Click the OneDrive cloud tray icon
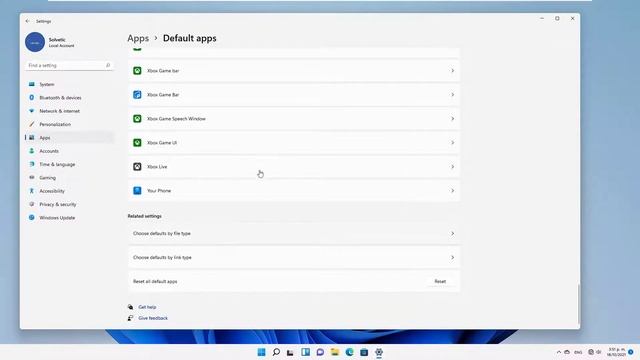The width and height of the screenshot is (640, 360). (x=567, y=352)
